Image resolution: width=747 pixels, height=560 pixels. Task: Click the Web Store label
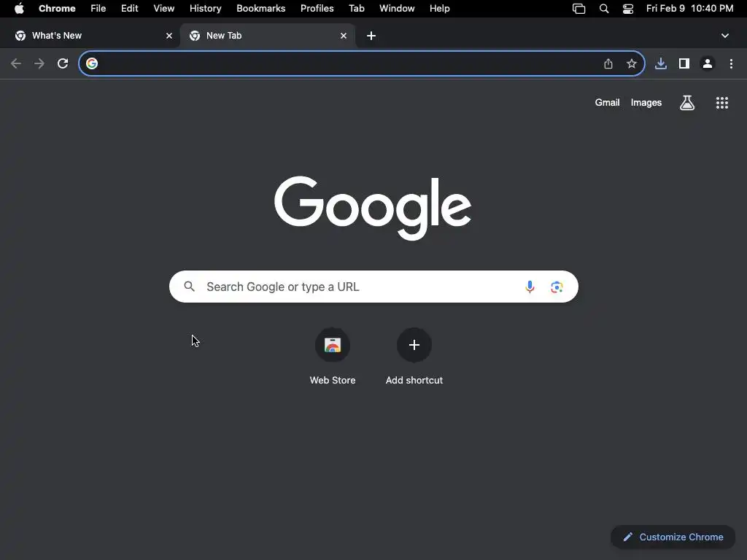(333, 380)
